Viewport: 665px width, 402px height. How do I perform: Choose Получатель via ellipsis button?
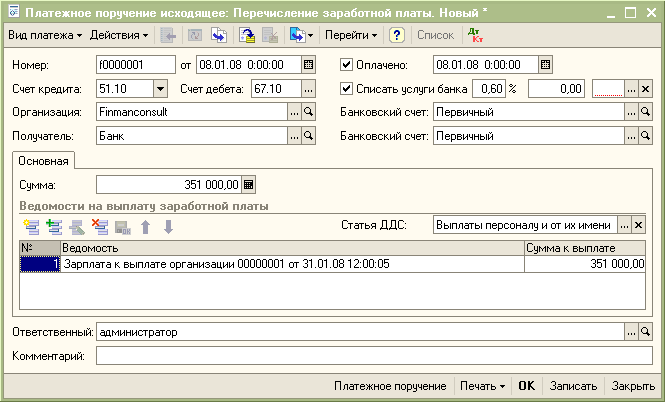click(294, 136)
